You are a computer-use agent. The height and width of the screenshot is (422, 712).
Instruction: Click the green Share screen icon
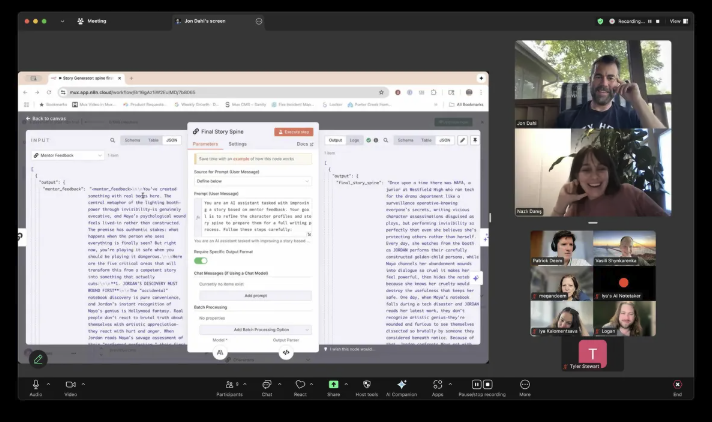click(x=333, y=385)
